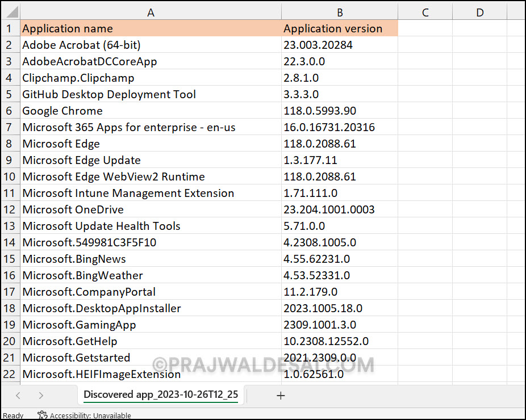Select cell Google Chrome
Viewport: 526px width, 420px height.
click(151, 111)
